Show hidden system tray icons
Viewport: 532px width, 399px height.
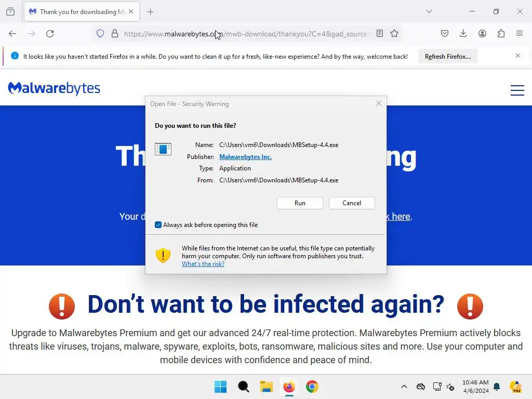[x=404, y=387]
